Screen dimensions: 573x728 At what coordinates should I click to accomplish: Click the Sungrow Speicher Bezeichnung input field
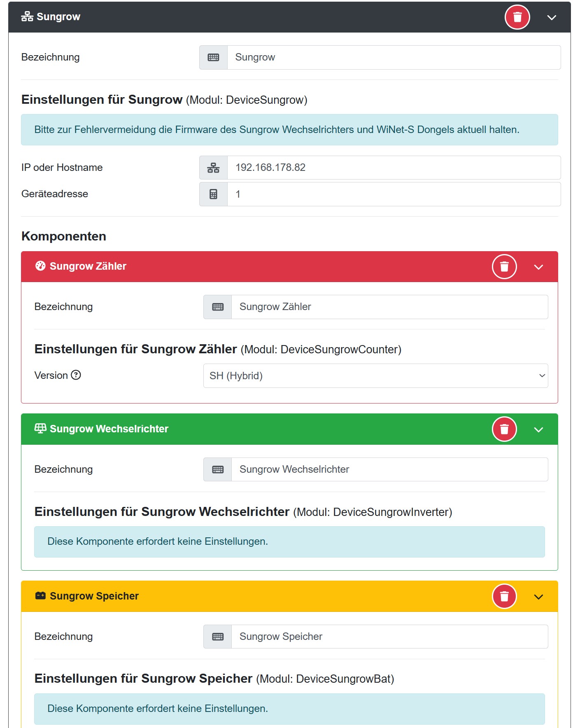389,637
